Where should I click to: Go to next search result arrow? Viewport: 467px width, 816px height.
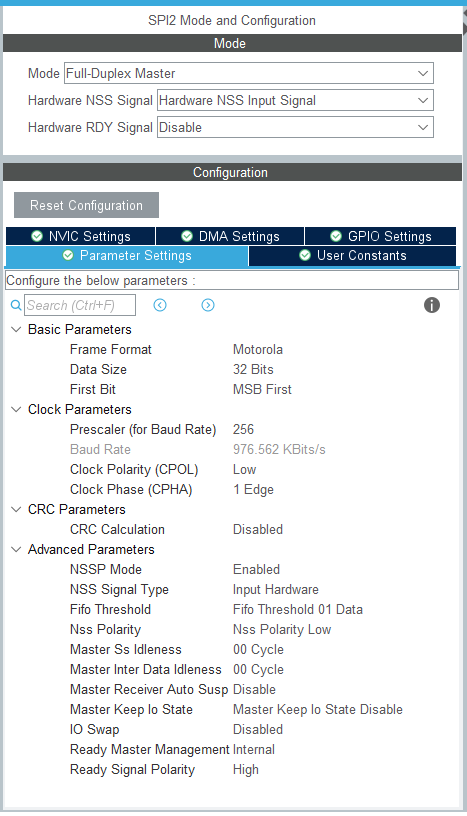click(x=208, y=305)
